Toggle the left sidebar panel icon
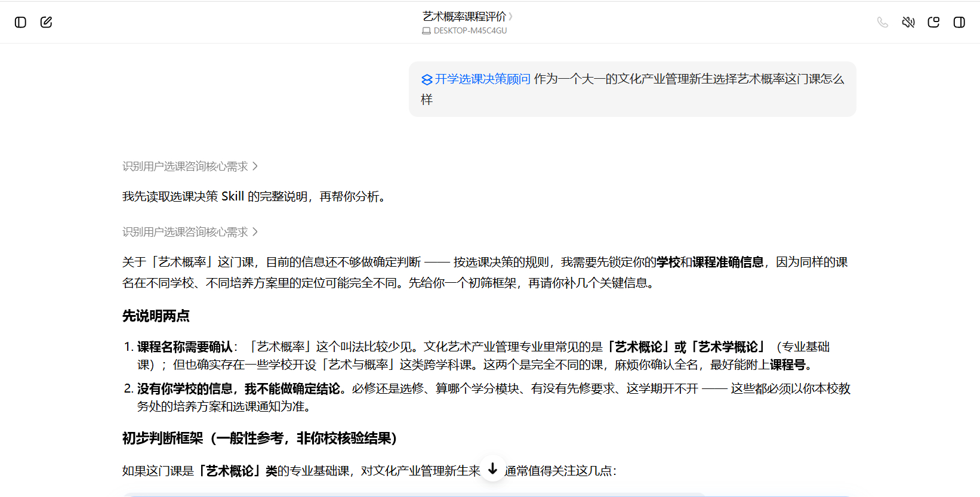 [20, 22]
